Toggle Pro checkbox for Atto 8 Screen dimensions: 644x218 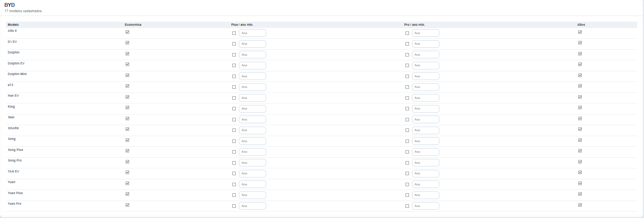pyautogui.click(x=407, y=33)
